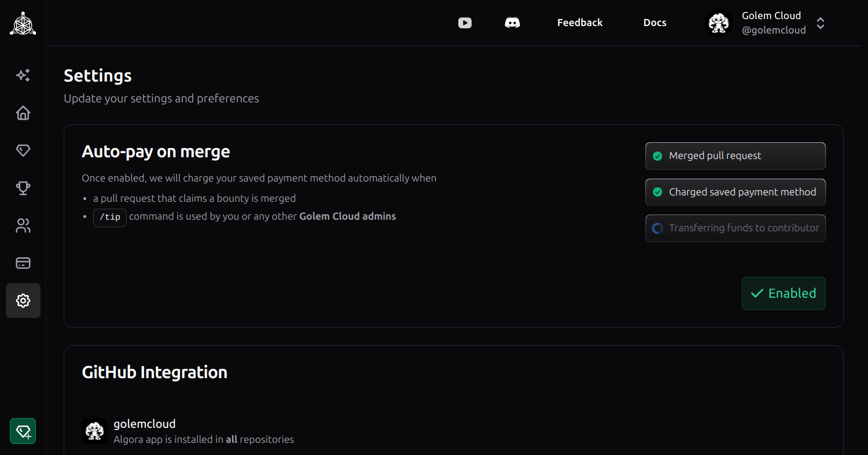868x455 pixels.
Task: Open the bounties diamond icon in the sidebar
Action: click(x=23, y=150)
